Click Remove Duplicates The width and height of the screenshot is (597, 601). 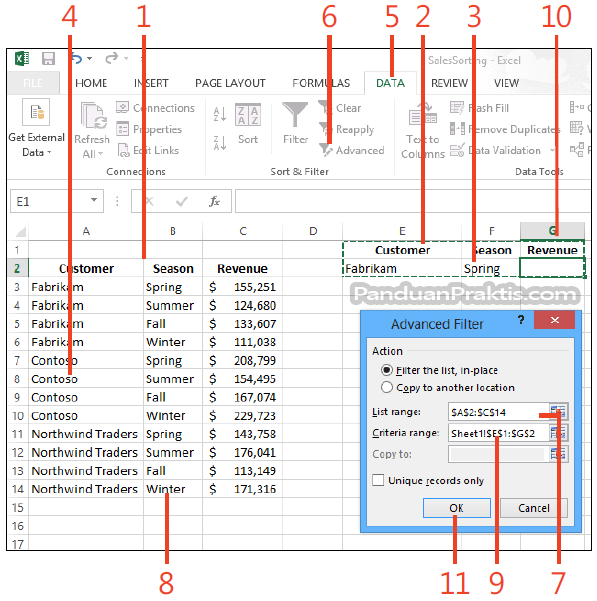click(505, 129)
